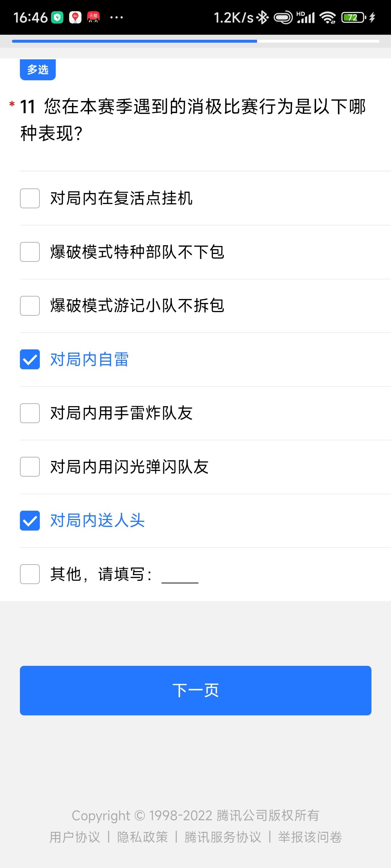This screenshot has height=868, width=391.
Task: Tick the 对局内用手雷炸队友 checkbox
Action: click(x=30, y=413)
